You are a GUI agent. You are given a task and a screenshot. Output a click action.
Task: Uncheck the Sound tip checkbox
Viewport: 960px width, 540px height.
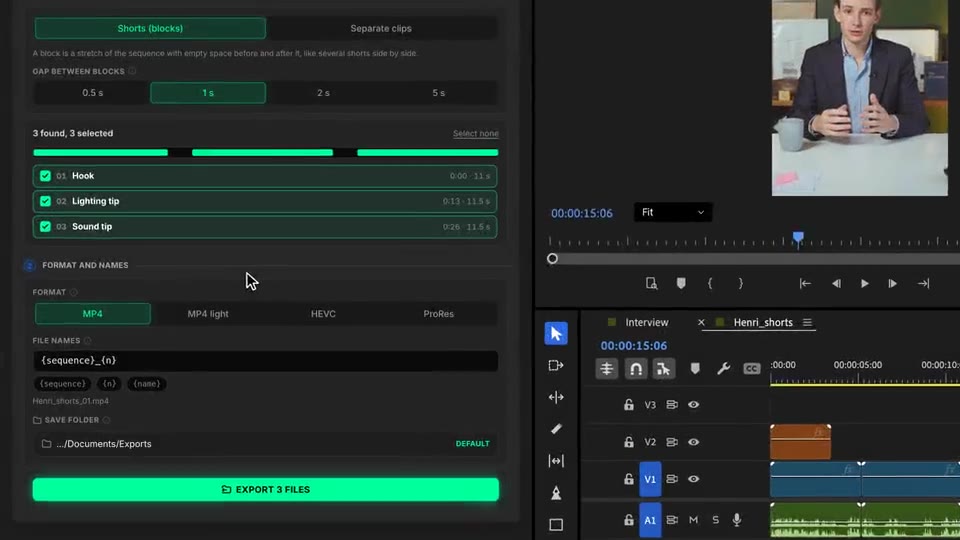click(x=45, y=227)
